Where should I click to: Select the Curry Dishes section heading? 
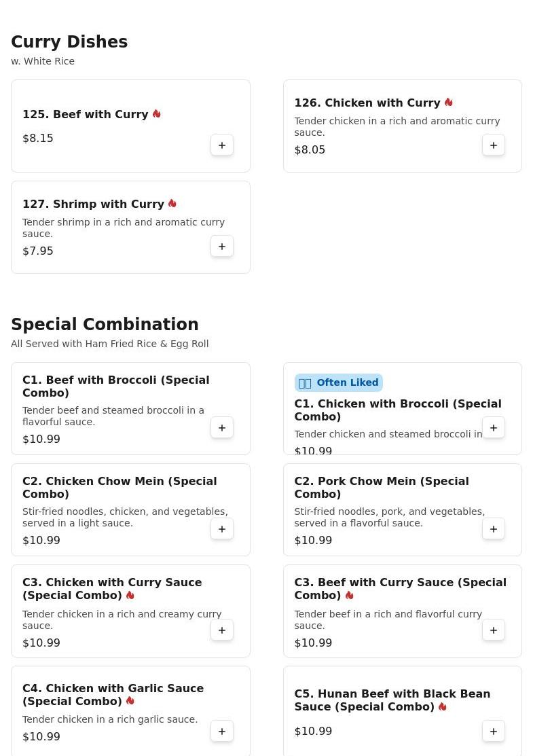[69, 42]
